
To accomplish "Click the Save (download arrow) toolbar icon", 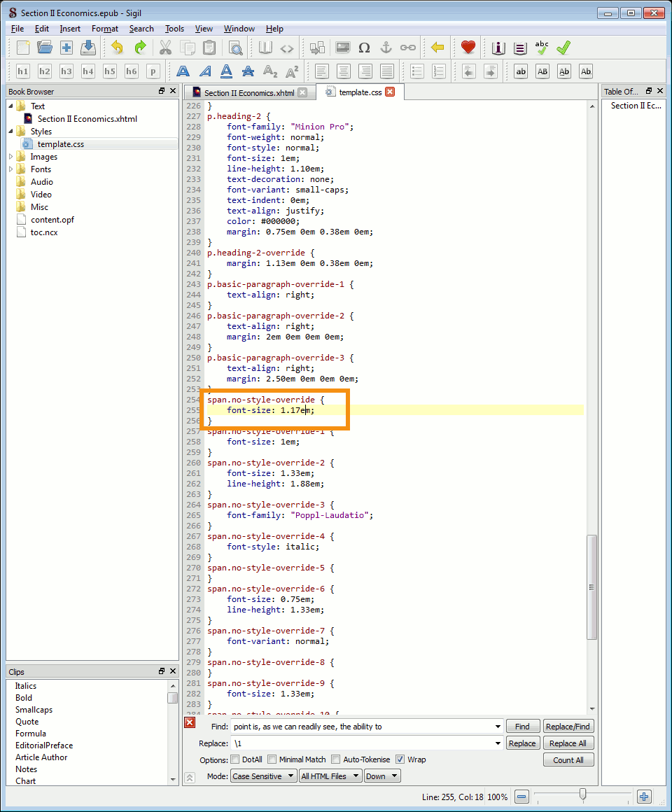I will point(88,48).
